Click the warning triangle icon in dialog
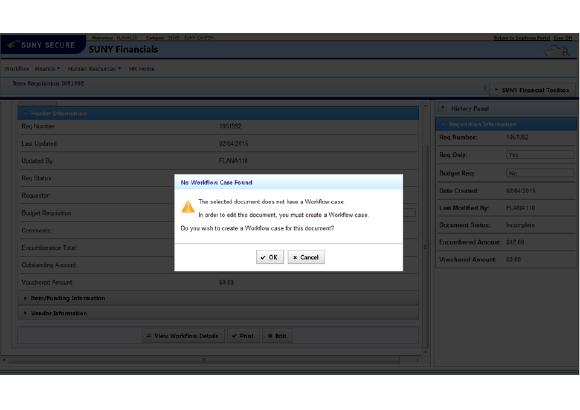580x410 pixels. click(x=188, y=206)
